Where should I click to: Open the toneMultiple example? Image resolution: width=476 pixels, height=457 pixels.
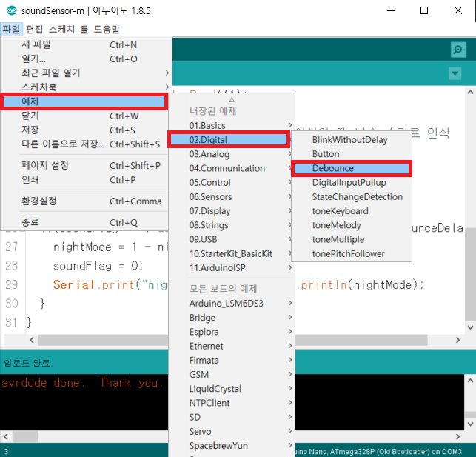pyautogui.click(x=352, y=239)
